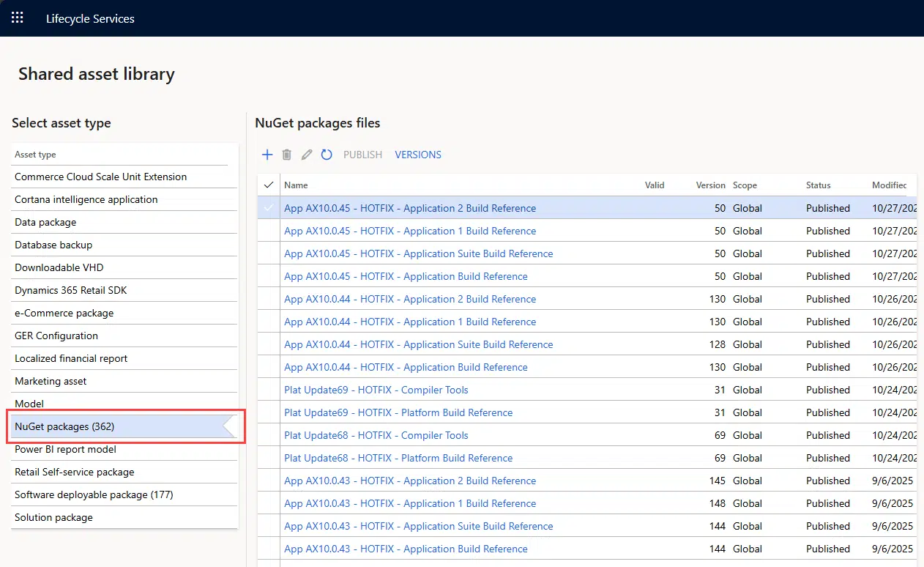Sort by the Version column header
The image size is (924, 567).
click(709, 185)
